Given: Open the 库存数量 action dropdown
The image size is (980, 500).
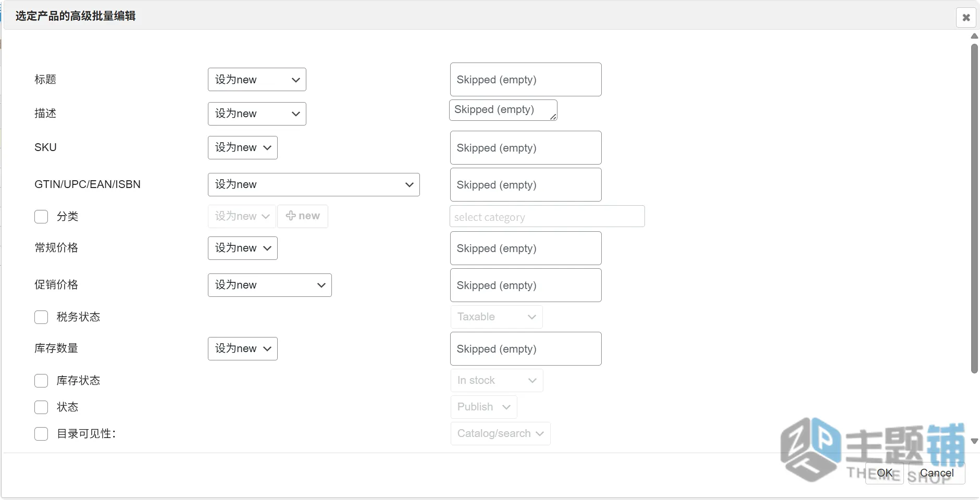Looking at the screenshot, I should [x=243, y=348].
